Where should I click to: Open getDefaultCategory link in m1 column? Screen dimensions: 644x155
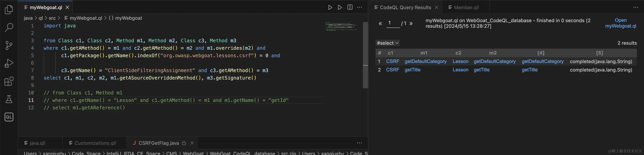click(425, 61)
